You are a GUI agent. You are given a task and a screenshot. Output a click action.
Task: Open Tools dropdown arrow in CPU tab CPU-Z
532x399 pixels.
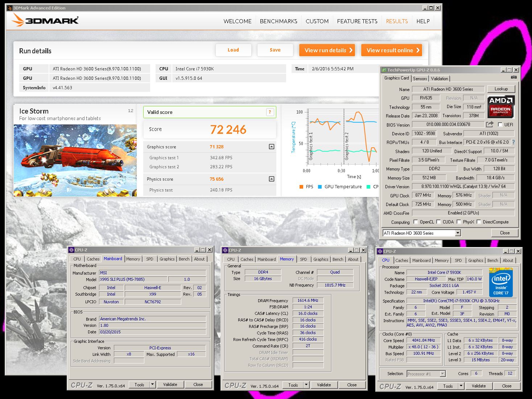click(x=461, y=386)
